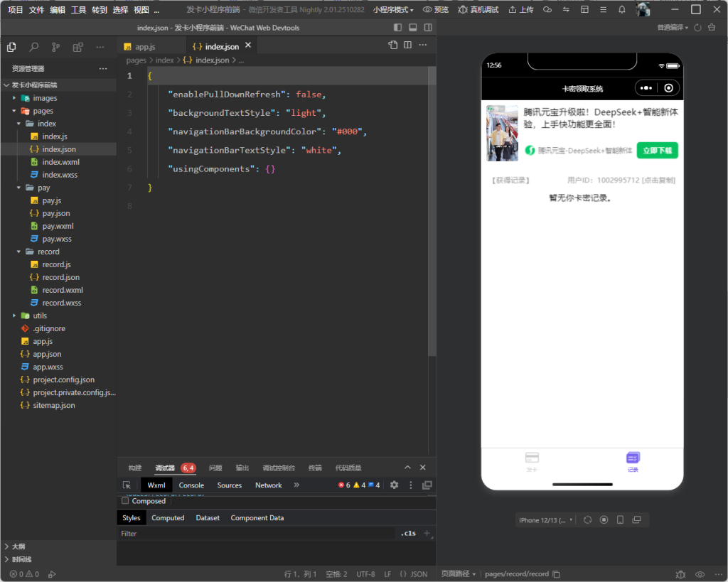Click the 点击复制 user ID link
The width and height of the screenshot is (728, 582).
pyautogui.click(x=658, y=180)
